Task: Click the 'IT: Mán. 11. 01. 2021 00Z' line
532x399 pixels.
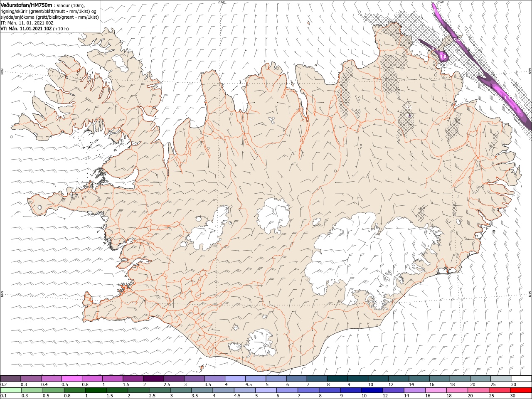Action: pos(26,22)
